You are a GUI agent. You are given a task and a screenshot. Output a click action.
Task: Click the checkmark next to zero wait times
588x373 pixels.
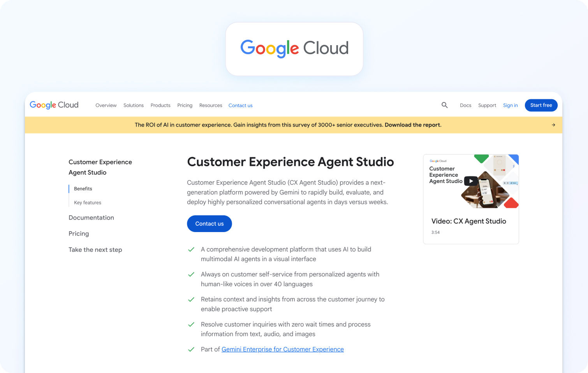coord(191,324)
